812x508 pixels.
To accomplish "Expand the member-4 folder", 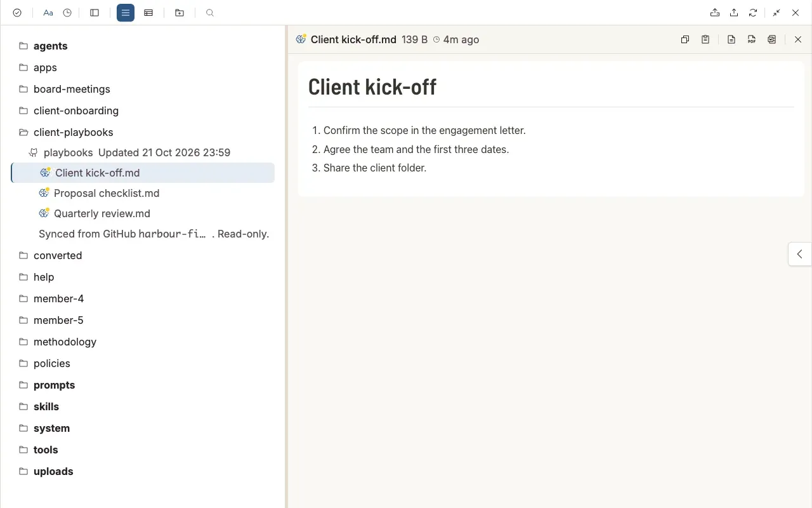I will click(x=143, y=298).
